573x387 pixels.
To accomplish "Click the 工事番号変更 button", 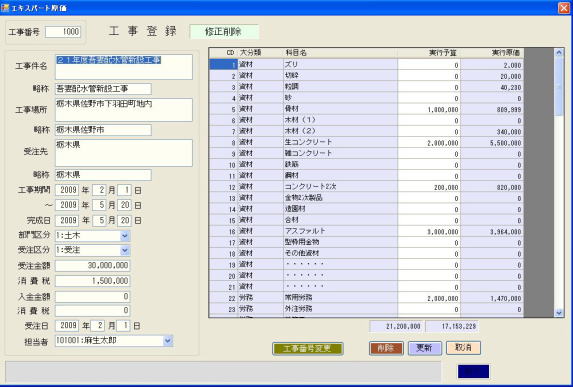I will (x=308, y=348).
